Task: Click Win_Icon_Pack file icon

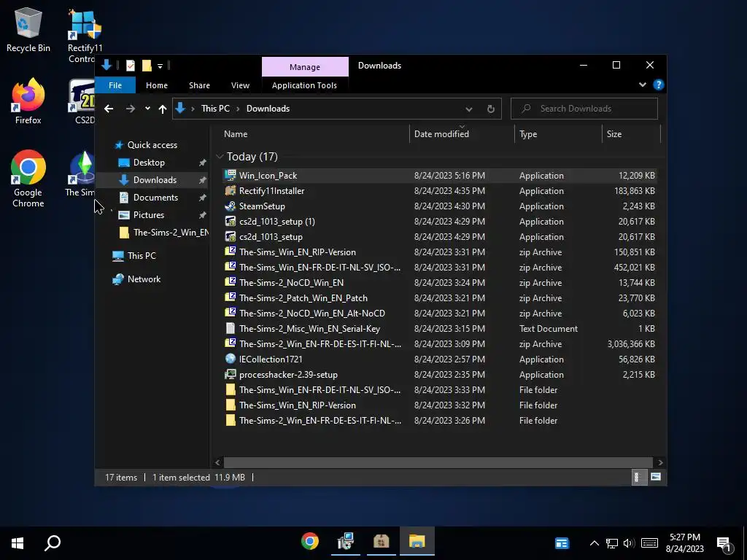Action: click(x=230, y=175)
